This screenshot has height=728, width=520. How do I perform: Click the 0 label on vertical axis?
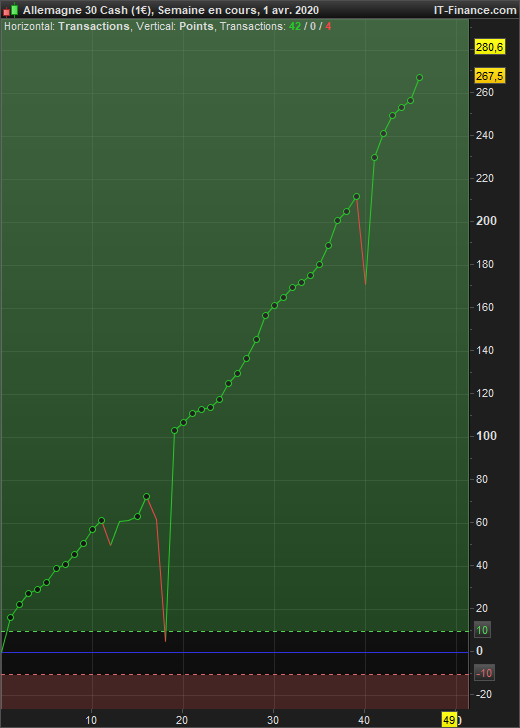[x=480, y=651]
